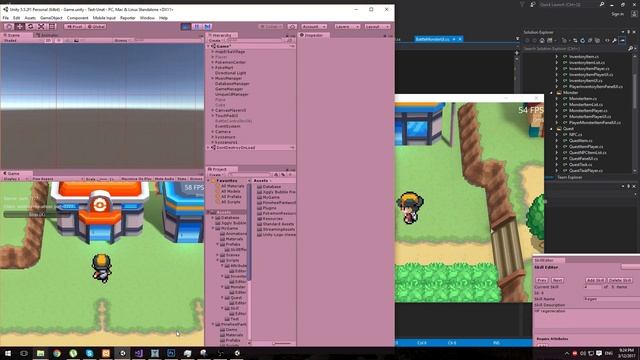This screenshot has width=640, height=360.
Task: Click the Skill Name input field
Action: (611, 299)
